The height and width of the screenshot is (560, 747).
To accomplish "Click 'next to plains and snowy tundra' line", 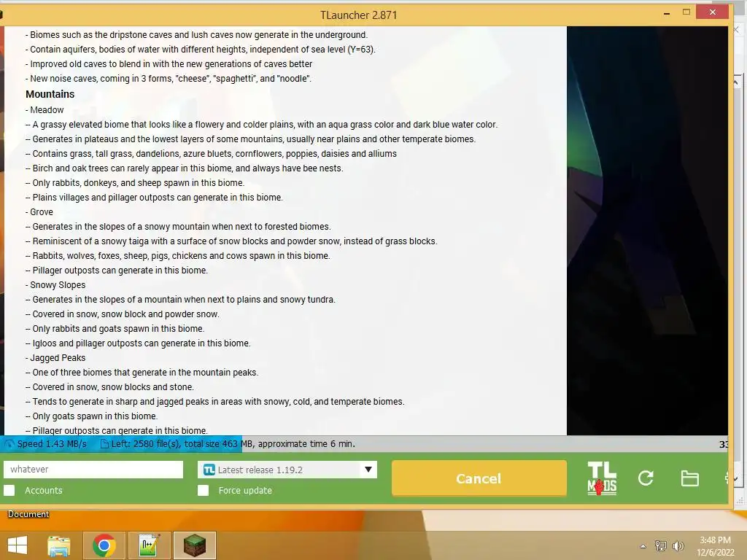I will click(180, 300).
